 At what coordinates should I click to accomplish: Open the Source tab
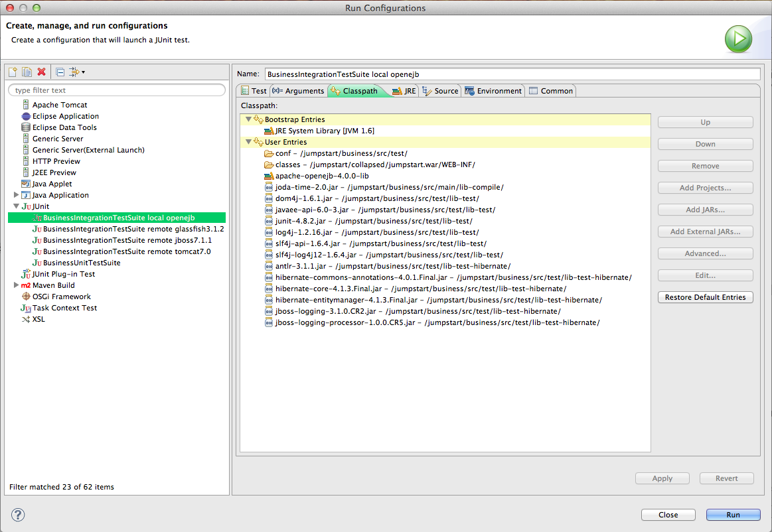[440, 91]
